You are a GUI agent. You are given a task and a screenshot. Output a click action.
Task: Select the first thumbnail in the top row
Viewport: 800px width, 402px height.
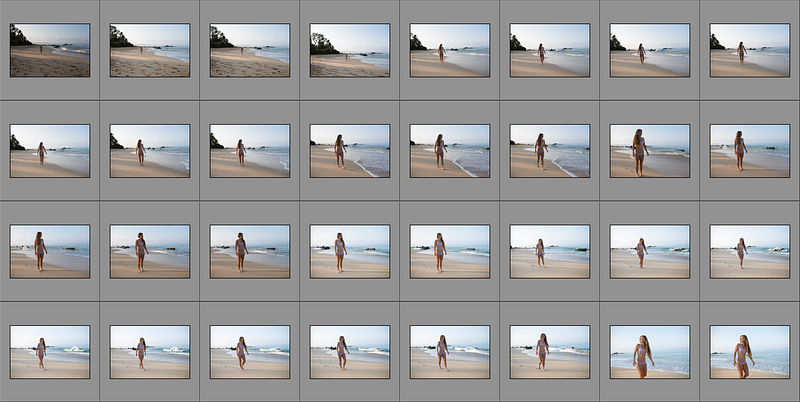coord(50,50)
